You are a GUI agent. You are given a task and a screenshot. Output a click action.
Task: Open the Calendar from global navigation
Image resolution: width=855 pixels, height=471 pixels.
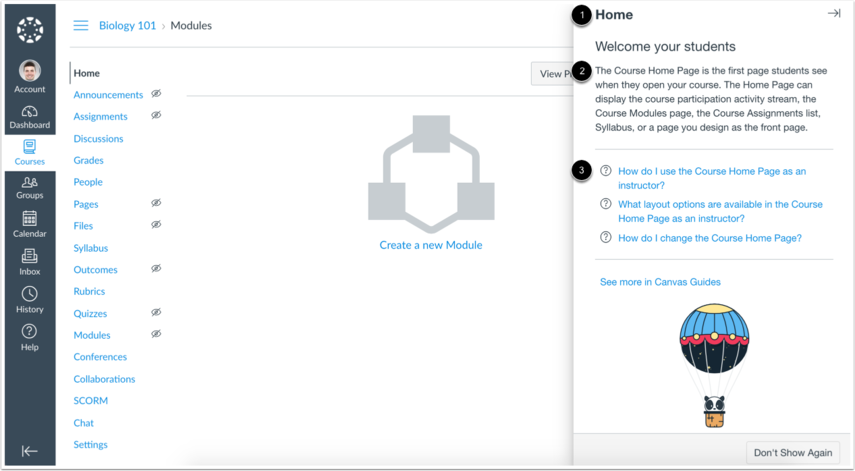tap(29, 224)
